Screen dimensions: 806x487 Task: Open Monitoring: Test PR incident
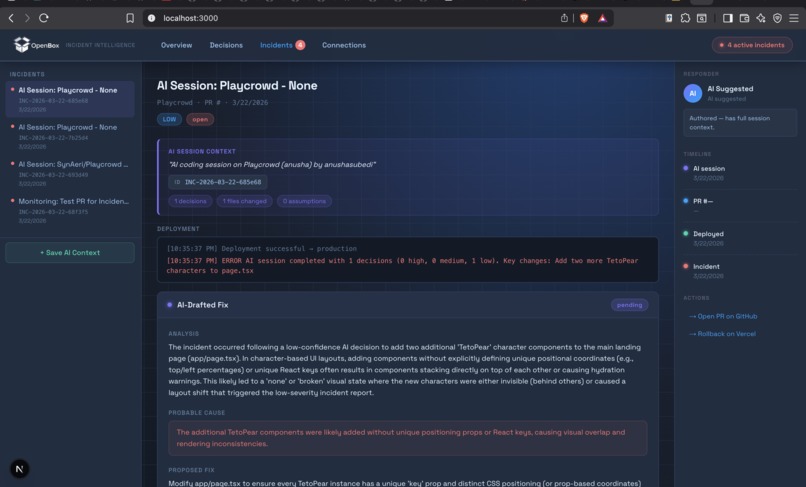tap(70, 210)
